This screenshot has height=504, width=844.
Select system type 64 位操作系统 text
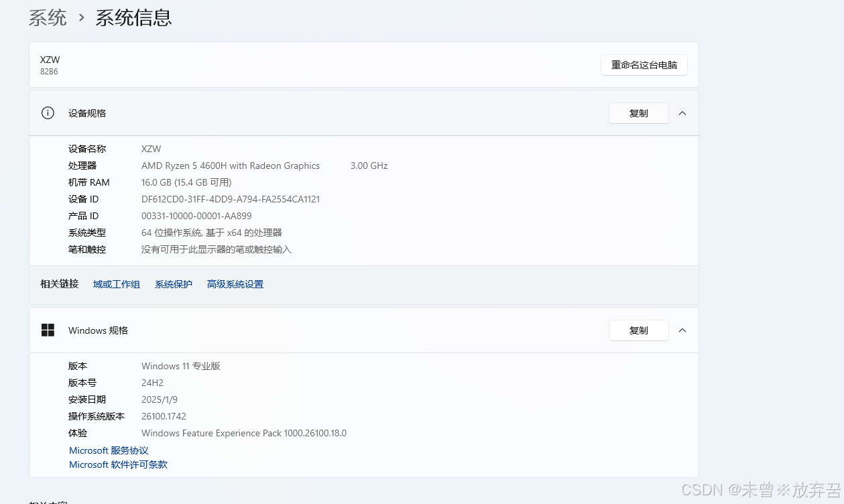pyautogui.click(x=212, y=233)
